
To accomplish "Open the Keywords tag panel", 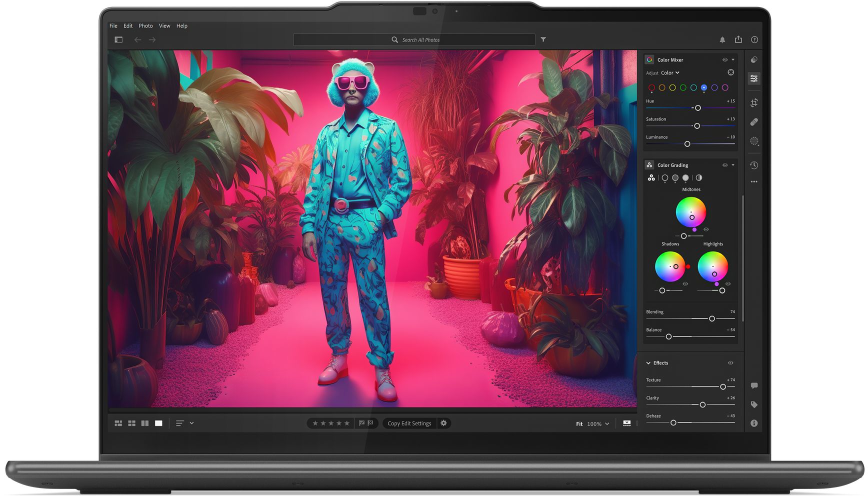I will (754, 404).
